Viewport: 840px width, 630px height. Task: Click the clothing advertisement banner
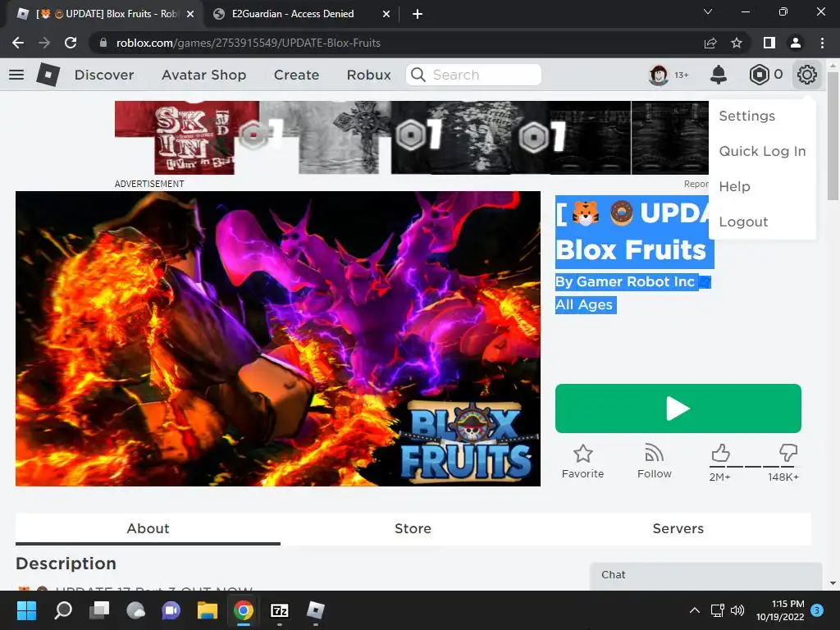[412, 138]
